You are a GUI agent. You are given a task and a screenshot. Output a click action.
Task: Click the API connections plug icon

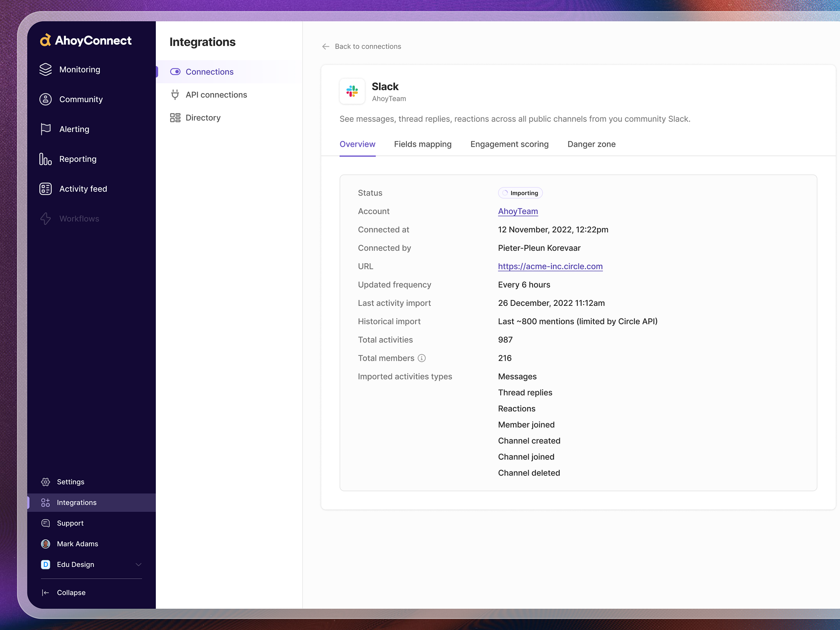pos(175,95)
